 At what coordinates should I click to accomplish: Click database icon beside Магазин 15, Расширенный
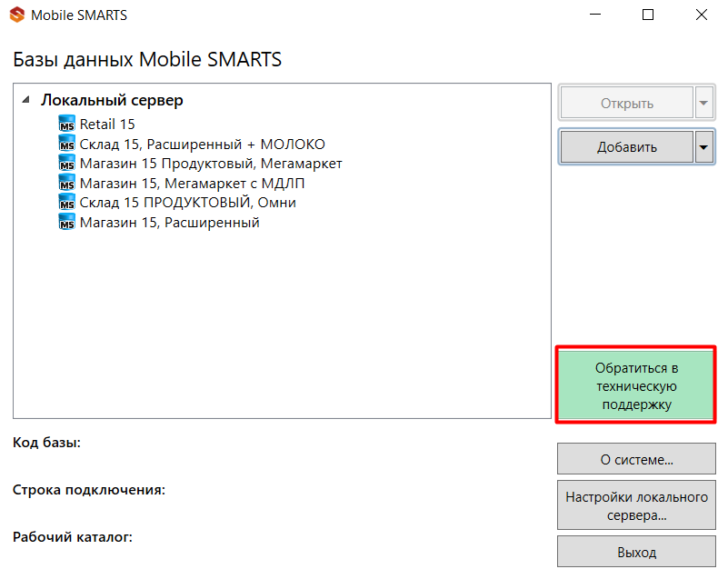(x=67, y=222)
